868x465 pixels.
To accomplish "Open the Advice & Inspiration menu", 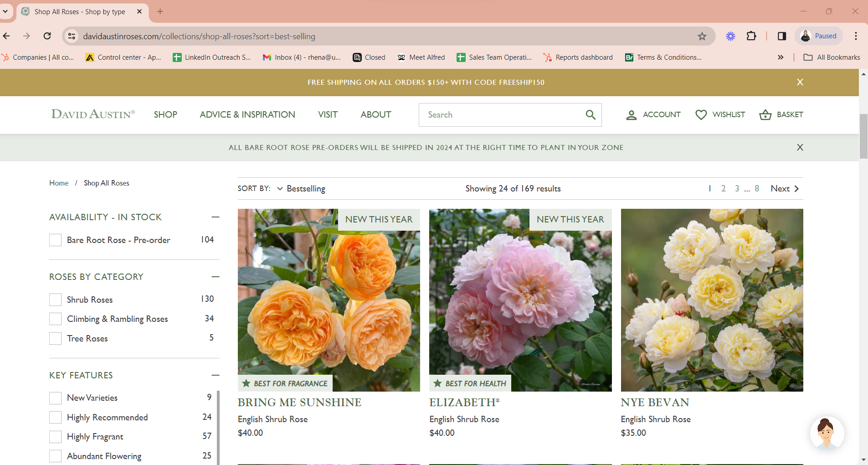I will point(247,115).
